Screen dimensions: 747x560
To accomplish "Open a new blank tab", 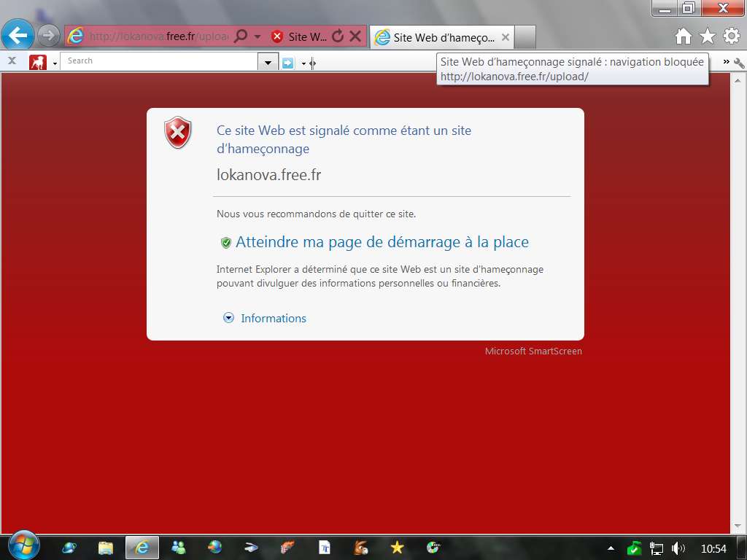I will point(525,37).
